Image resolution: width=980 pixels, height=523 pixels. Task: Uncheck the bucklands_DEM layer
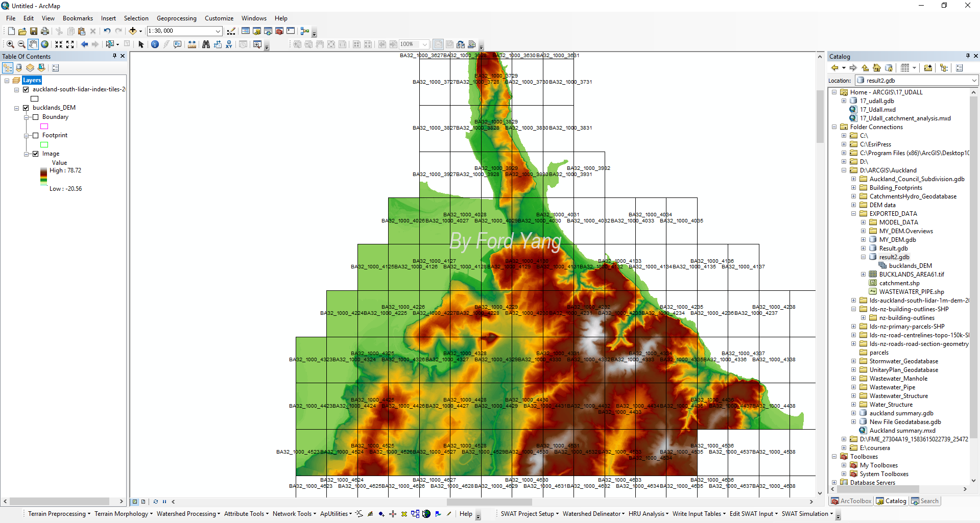pos(26,108)
